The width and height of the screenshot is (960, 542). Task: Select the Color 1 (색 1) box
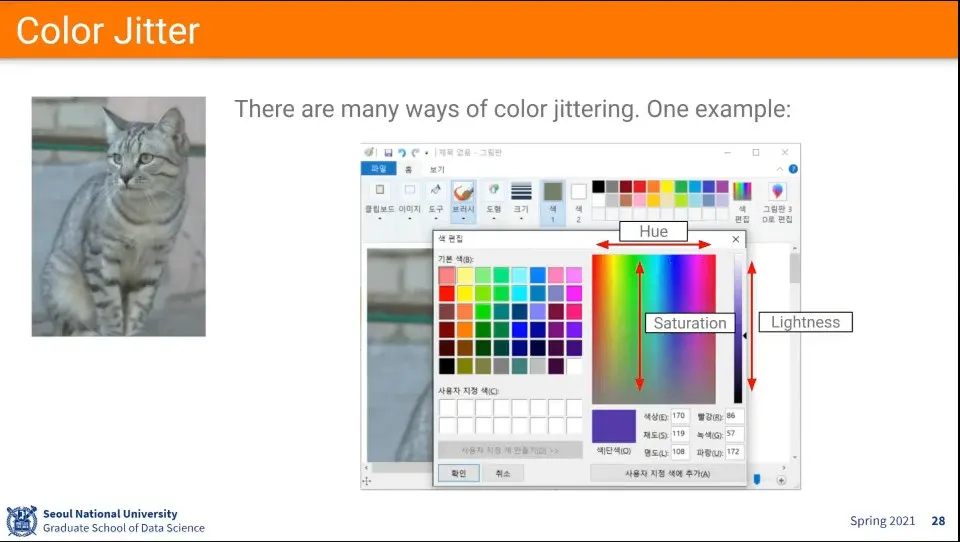[x=553, y=192]
